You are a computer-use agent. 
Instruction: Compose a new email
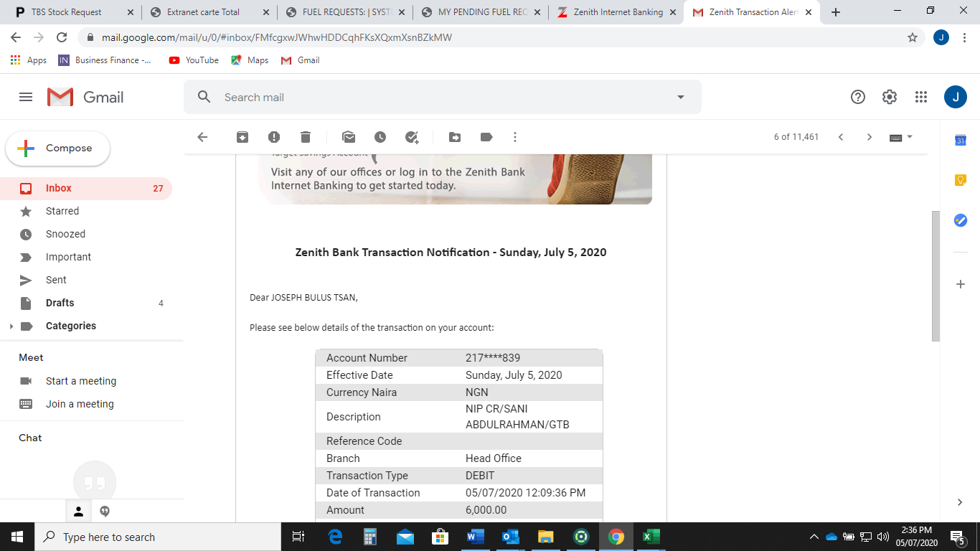(x=58, y=149)
